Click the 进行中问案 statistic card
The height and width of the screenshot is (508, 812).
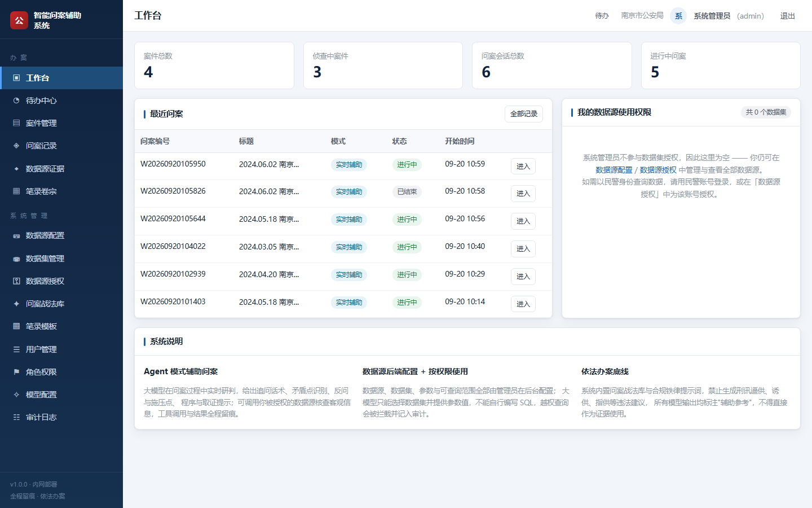coord(721,65)
